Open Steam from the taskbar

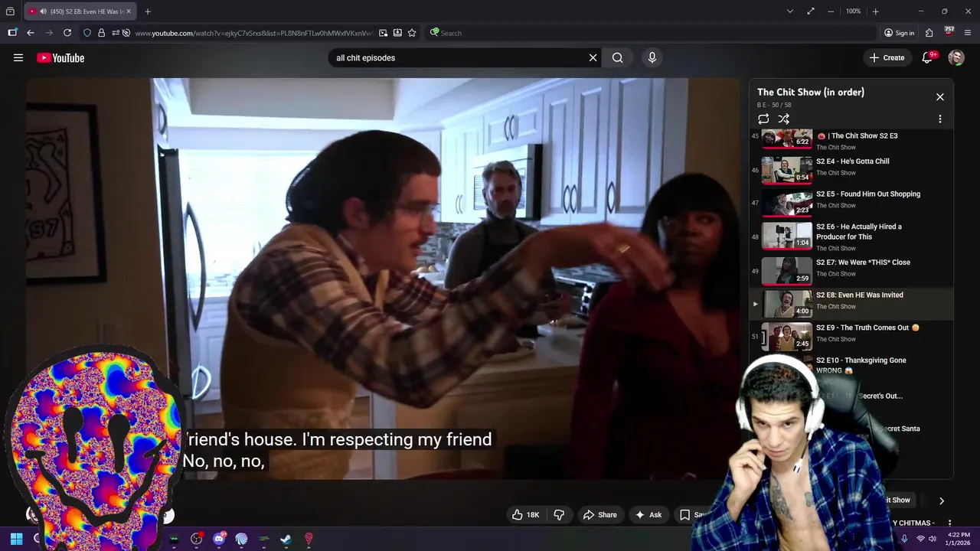coord(286,539)
